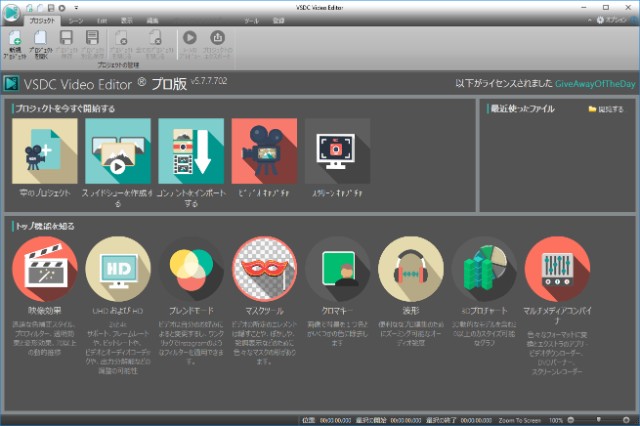Switch to the Project ribbon tab
This screenshot has height=426, width=640.
coord(42,20)
